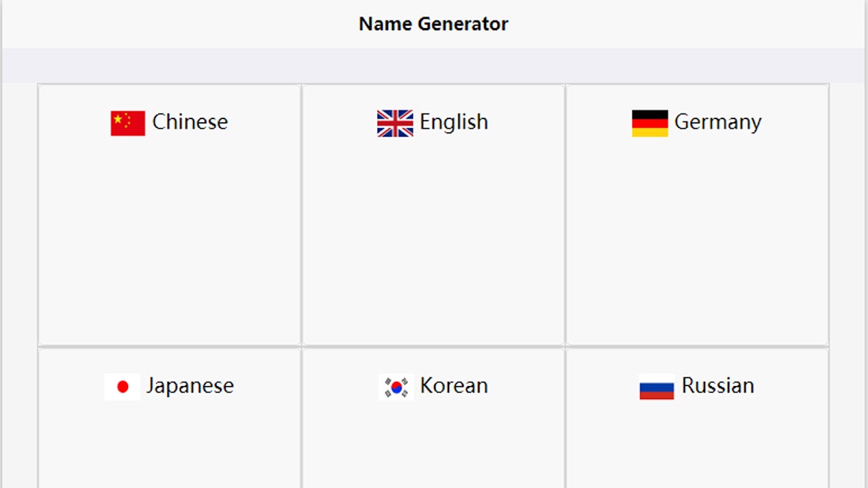Image resolution: width=868 pixels, height=488 pixels.
Task: Click the Name Generator page title
Action: (x=433, y=24)
